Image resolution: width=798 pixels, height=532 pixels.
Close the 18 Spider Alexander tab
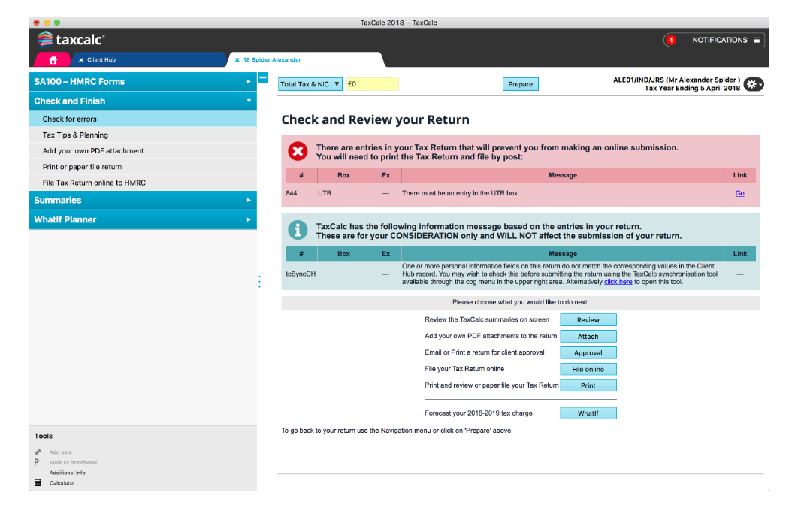tap(237, 60)
